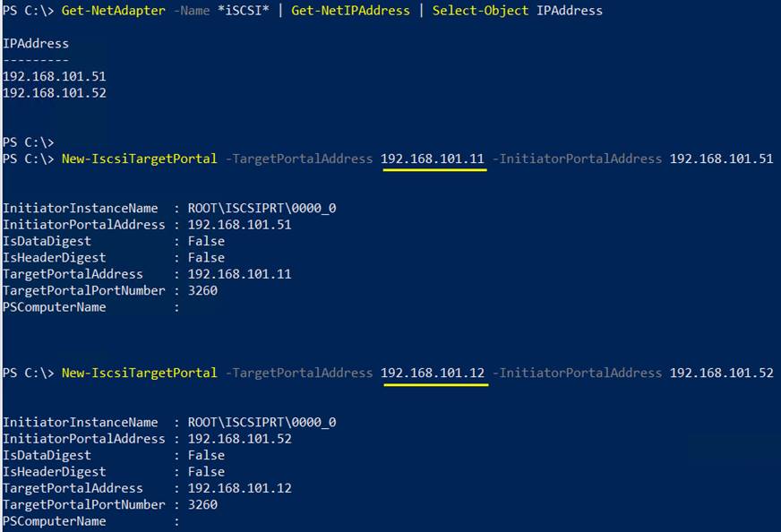781x532 pixels.
Task: Click the first New-IscsiTargetPortal command
Action: coord(139,159)
